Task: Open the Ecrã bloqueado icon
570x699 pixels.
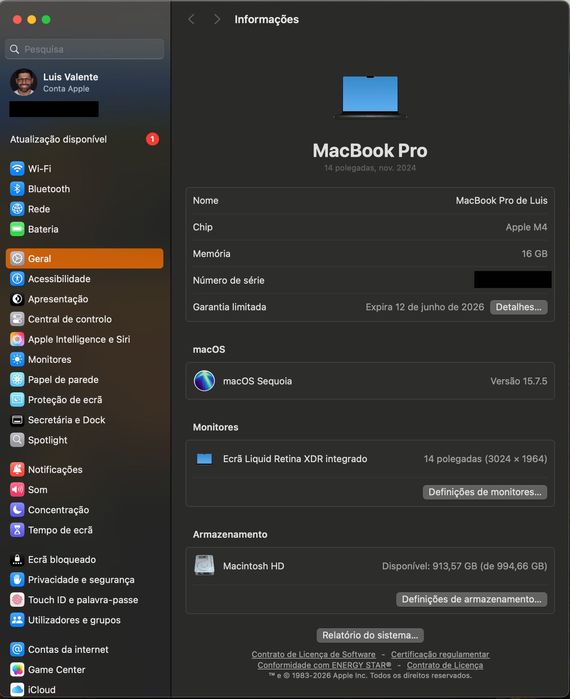Action: (x=17, y=559)
